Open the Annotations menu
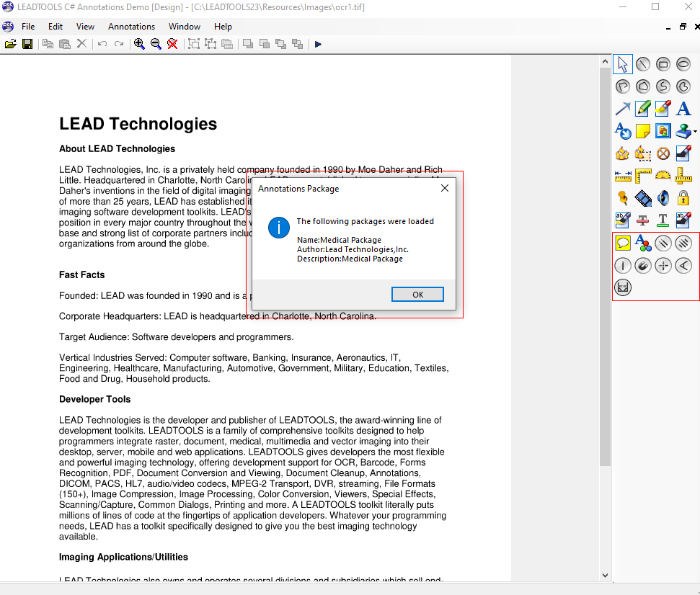Screen dimensions: 700x595 (131, 27)
